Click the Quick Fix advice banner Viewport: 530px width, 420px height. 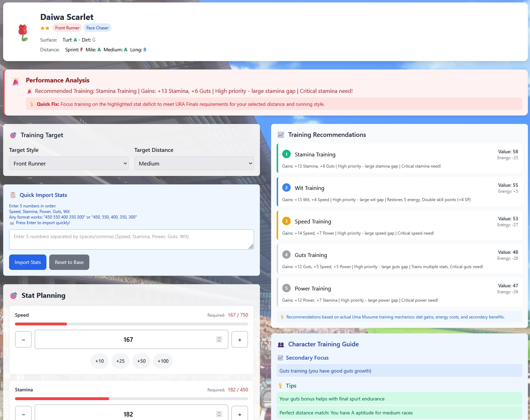(x=274, y=104)
